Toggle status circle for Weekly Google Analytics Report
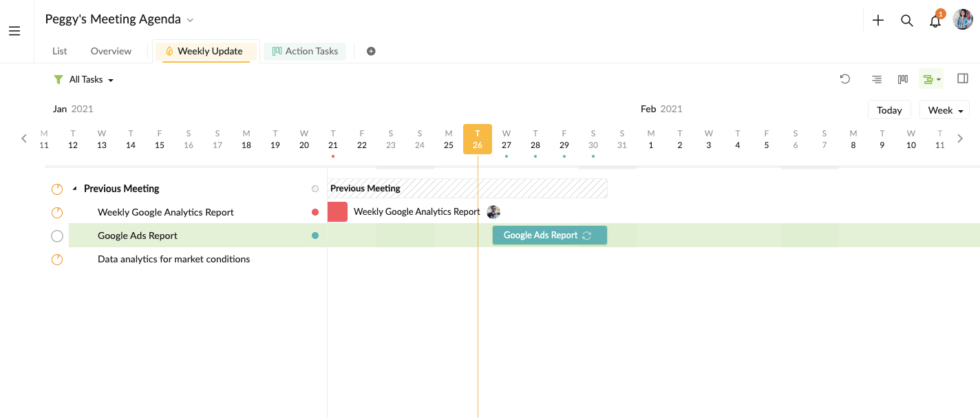980x418 pixels. click(57, 213)
